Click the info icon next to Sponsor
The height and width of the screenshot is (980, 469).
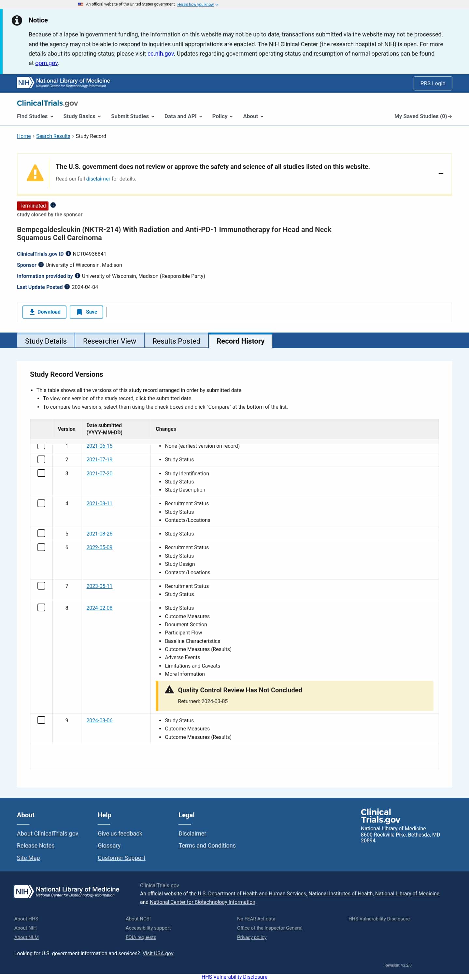[x=41, y=265]
